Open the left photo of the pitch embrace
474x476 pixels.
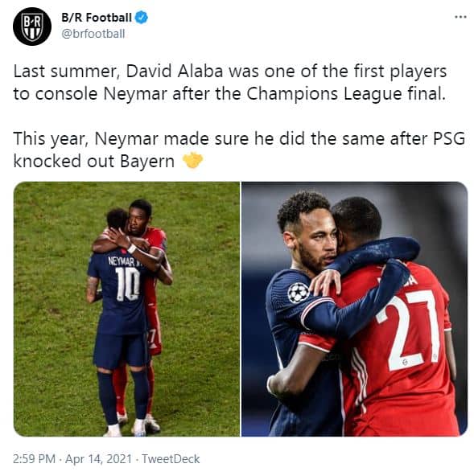(126, 309)
